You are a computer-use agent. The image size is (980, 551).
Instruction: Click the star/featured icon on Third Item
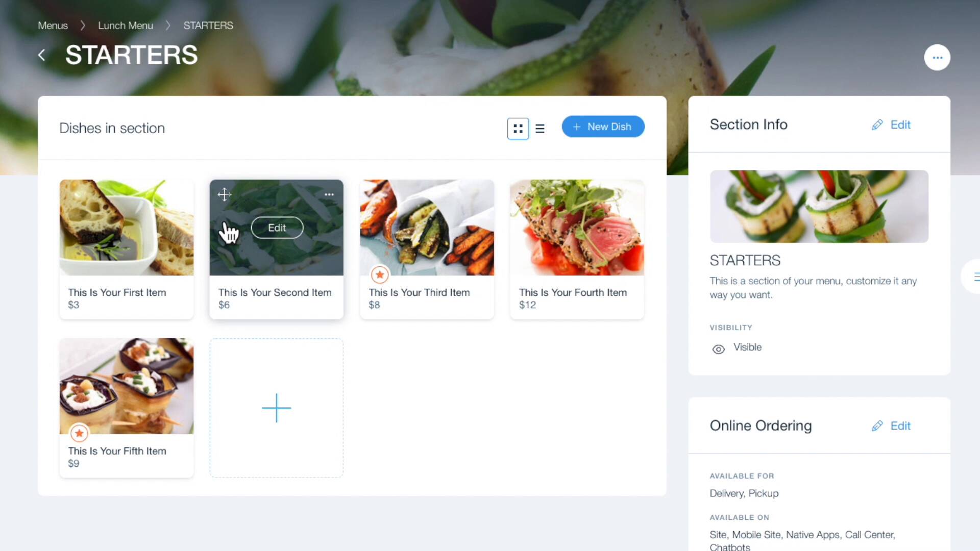pos(380,274)
